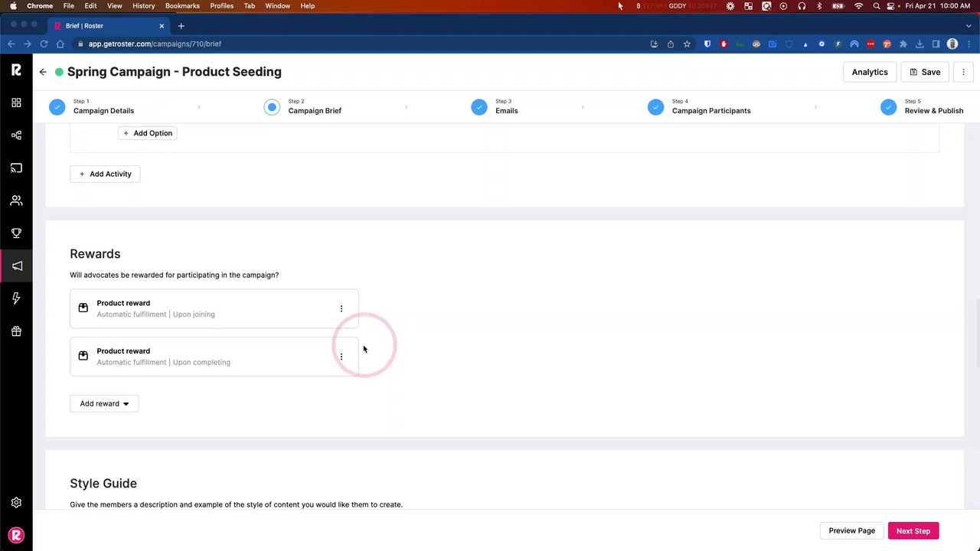
Task: Go to Step 1 Campaign Details
Action: click(x=92, y=106)
